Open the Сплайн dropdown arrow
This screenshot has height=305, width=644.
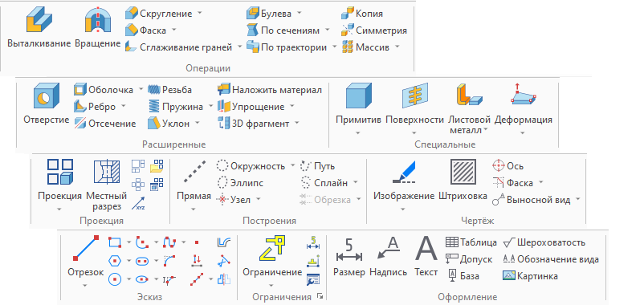[x=355, y=182]
